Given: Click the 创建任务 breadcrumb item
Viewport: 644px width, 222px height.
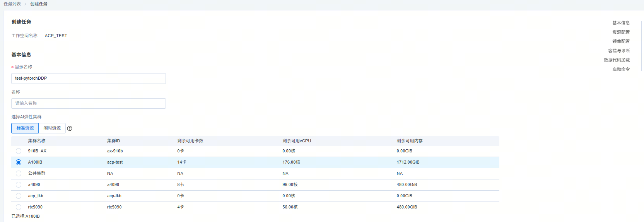Looking at the screenshot, I should [x=39, y=4].
